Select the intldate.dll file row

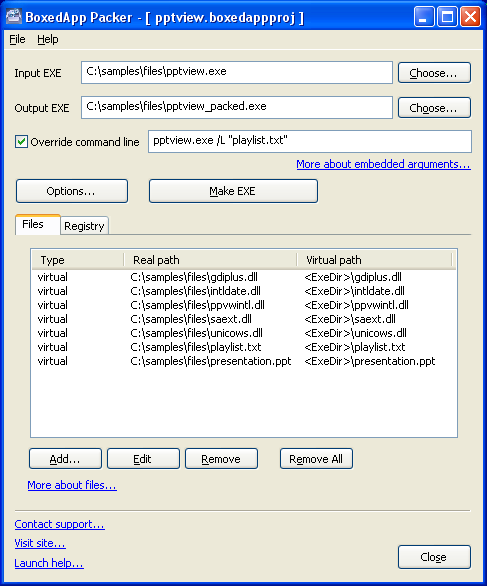tap(244, 291)
